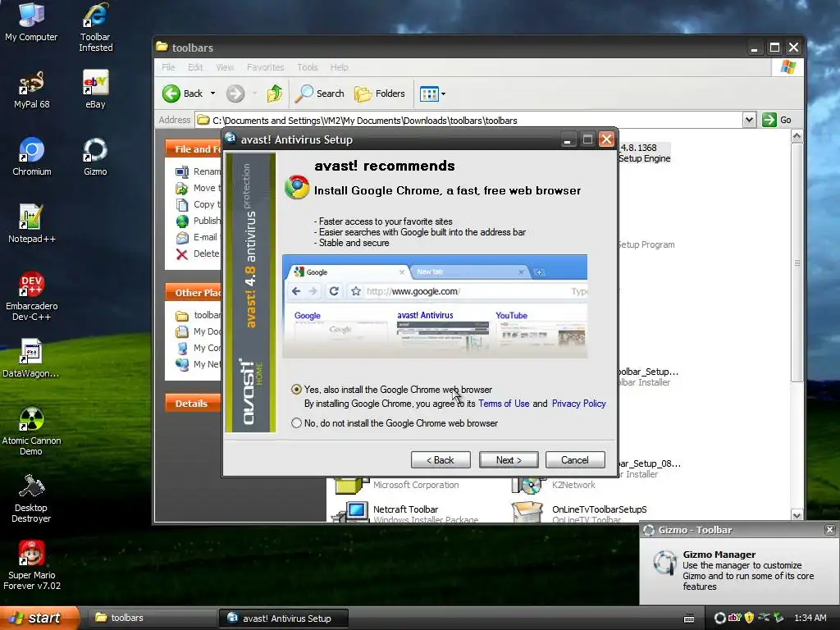Open the Back button history dropdown arrow
The image size is (840, 630).
tap(212, 94)
